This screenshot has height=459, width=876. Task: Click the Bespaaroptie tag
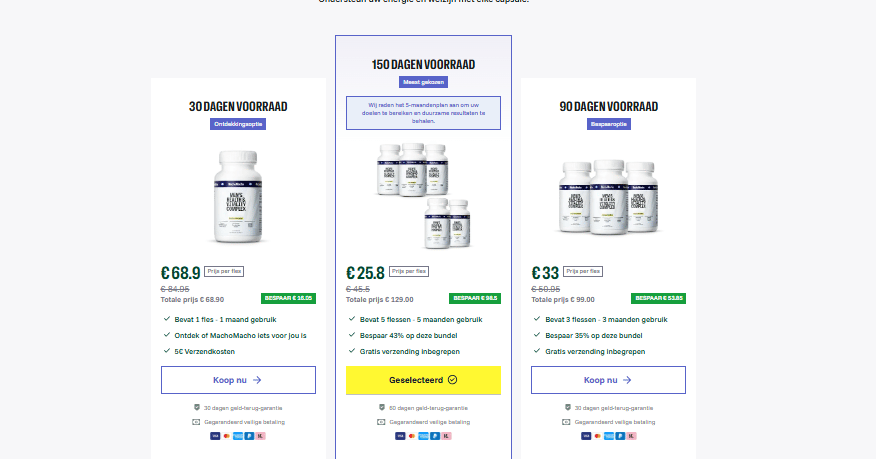point(609,124)
